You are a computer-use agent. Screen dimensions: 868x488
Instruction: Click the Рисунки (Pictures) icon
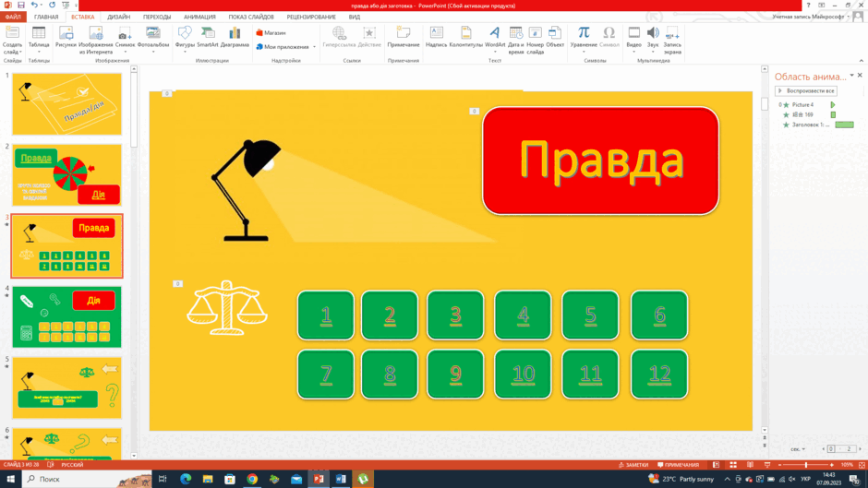tap(66, 37)
